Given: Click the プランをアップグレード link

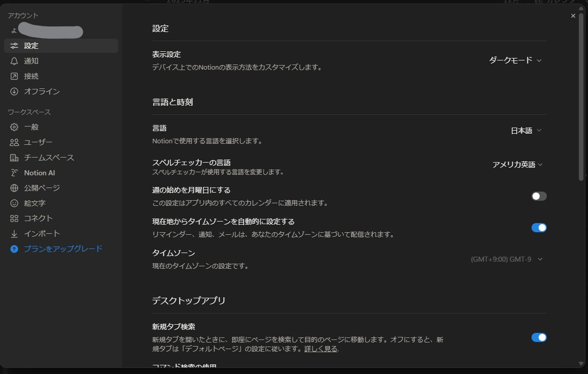Looking at the screenshot, I should (x=63, y=249).
